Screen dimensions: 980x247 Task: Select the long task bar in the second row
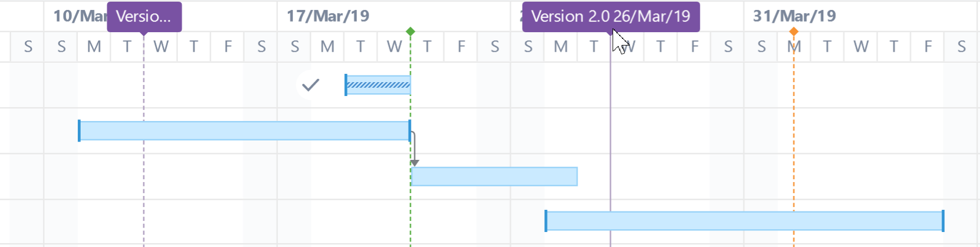pos(245,130)
